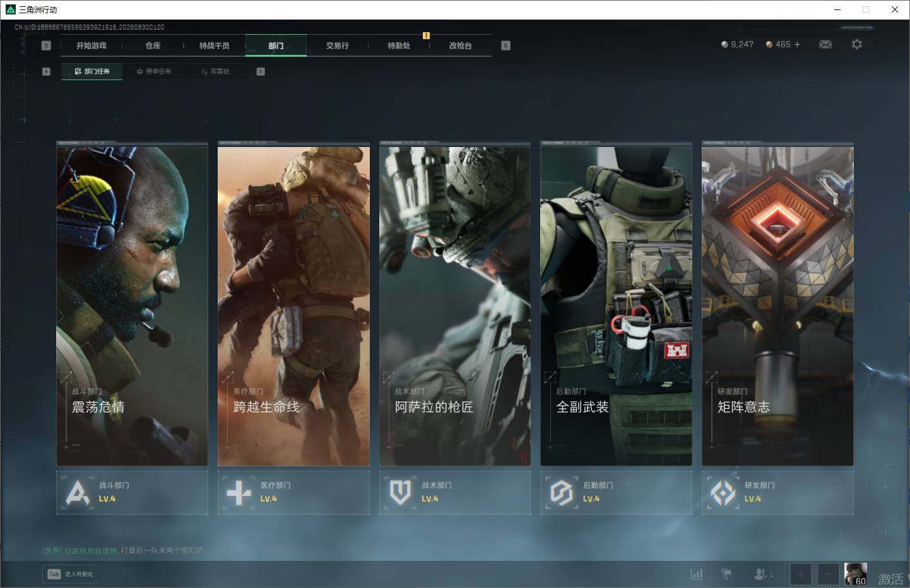Click the D key next sub-tab icon
This screenshot has height=588, width=910.
click(261, 71)
